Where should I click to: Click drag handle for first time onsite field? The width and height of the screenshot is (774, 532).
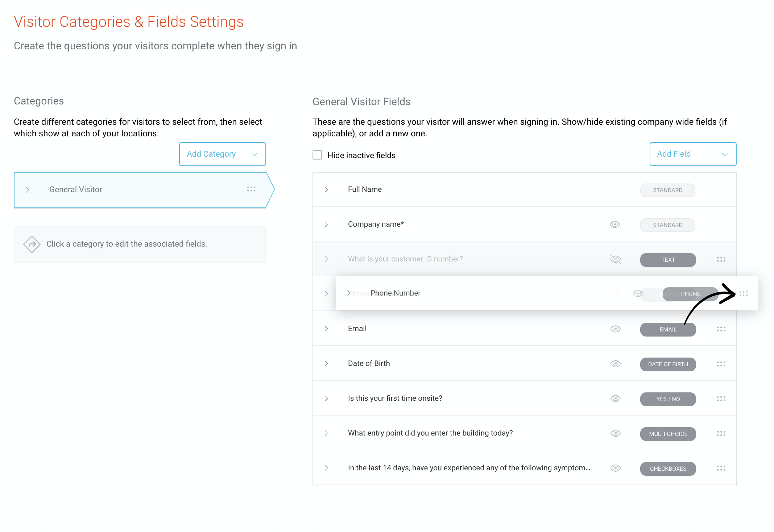click(x=721, y=399)
